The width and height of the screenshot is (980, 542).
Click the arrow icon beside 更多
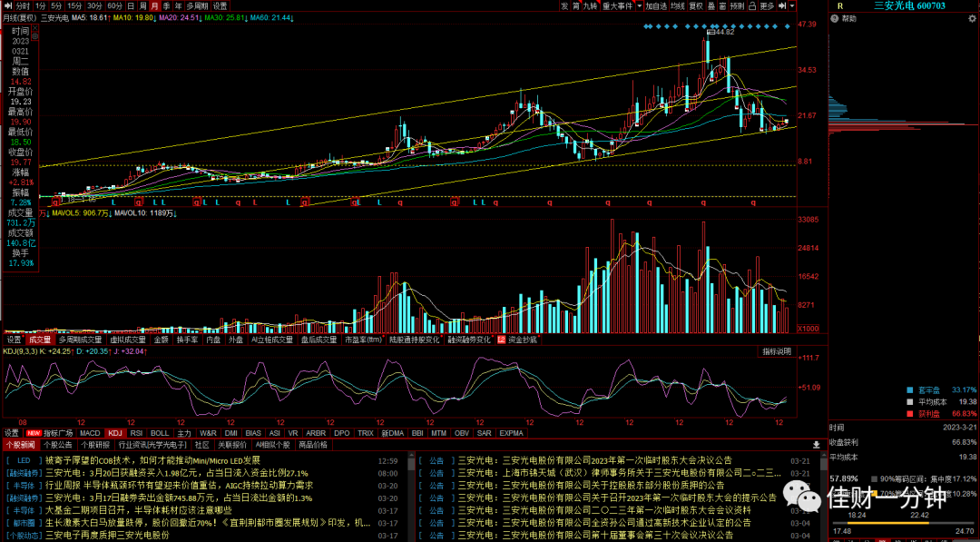click(x=782, y=5)
